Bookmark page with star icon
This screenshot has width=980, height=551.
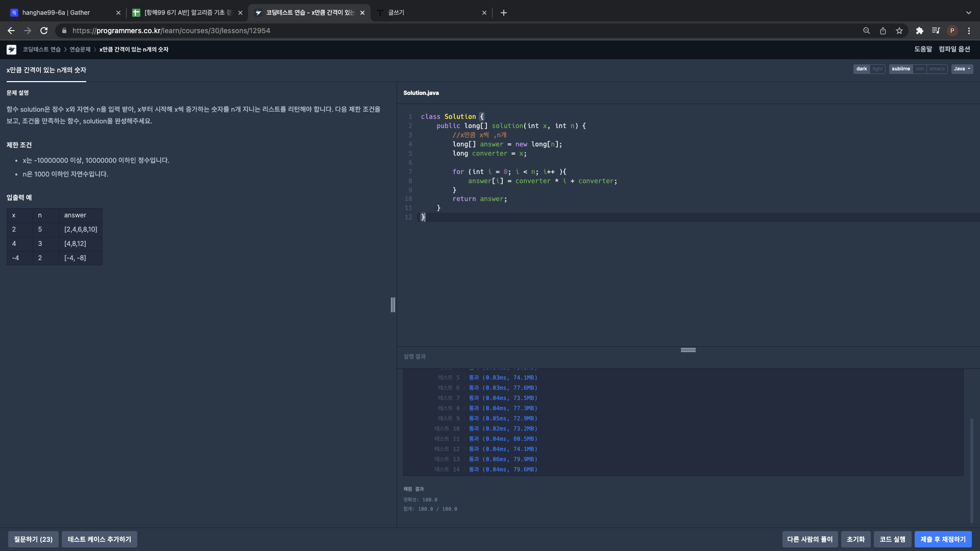899,31
